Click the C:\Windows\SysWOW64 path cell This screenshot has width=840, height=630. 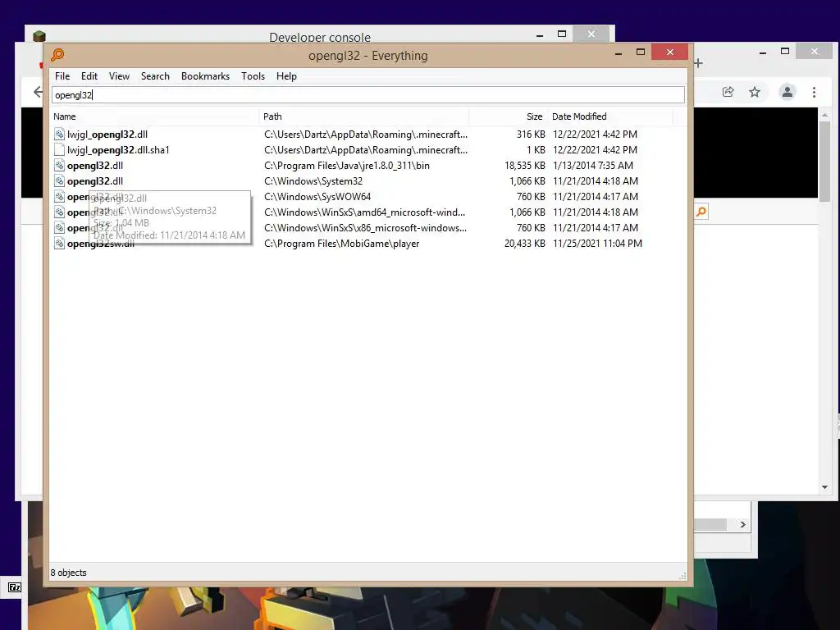(x=317, y=197)
